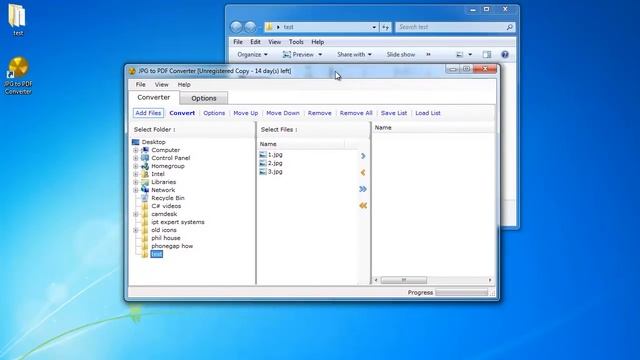Click the Save List button
The width and height of the screenshot is (640, 360).
[394, 113]
